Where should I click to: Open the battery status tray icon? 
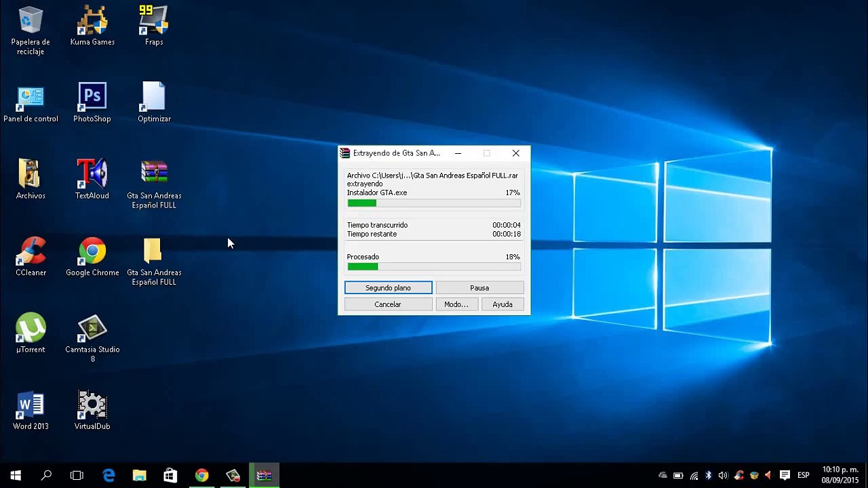click(677, 476)
